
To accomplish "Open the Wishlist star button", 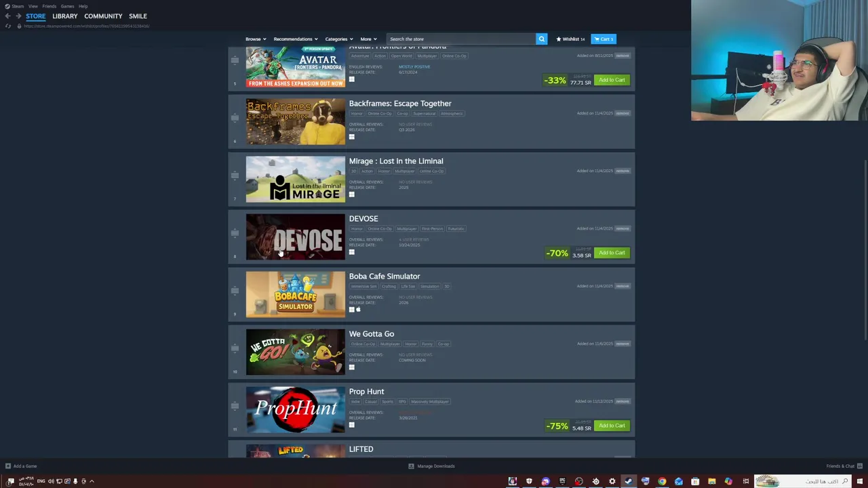I will coord(570,39).
